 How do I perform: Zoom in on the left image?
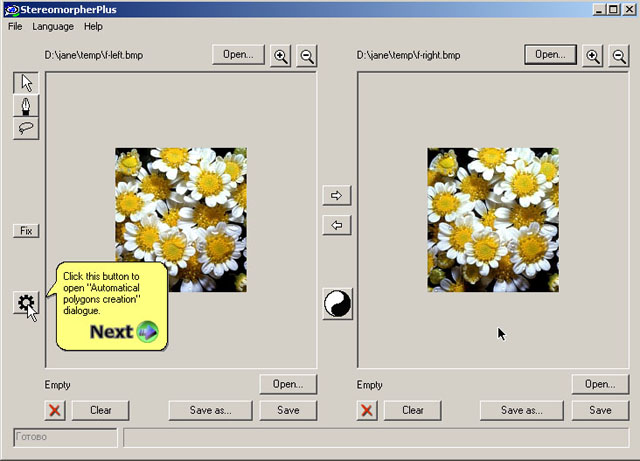(x=281, y=56)
